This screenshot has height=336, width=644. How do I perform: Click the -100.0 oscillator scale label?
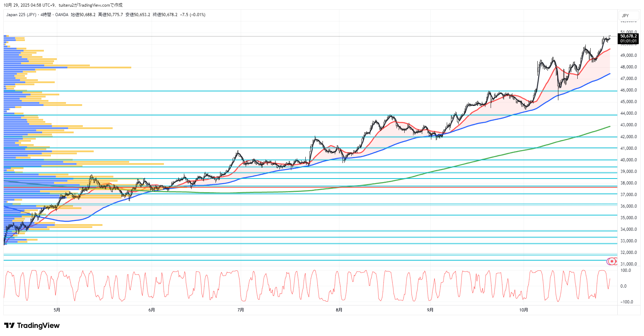(x=626, y=302)
